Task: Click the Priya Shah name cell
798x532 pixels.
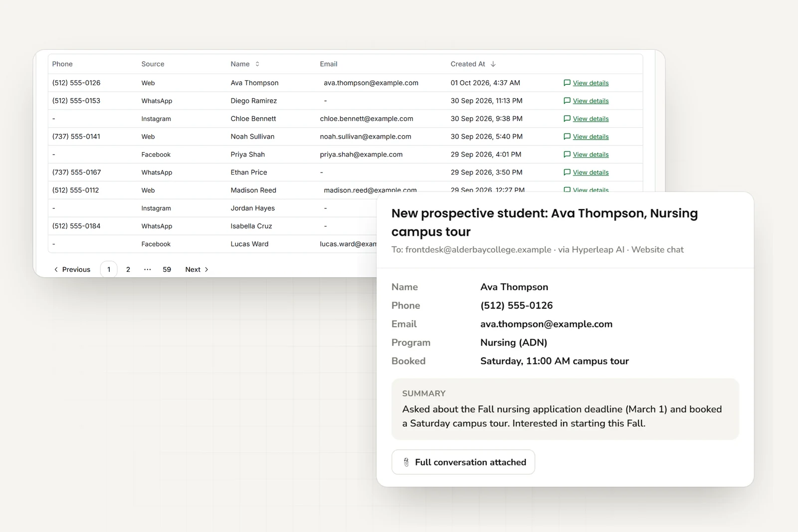Action: click(248, 155)
